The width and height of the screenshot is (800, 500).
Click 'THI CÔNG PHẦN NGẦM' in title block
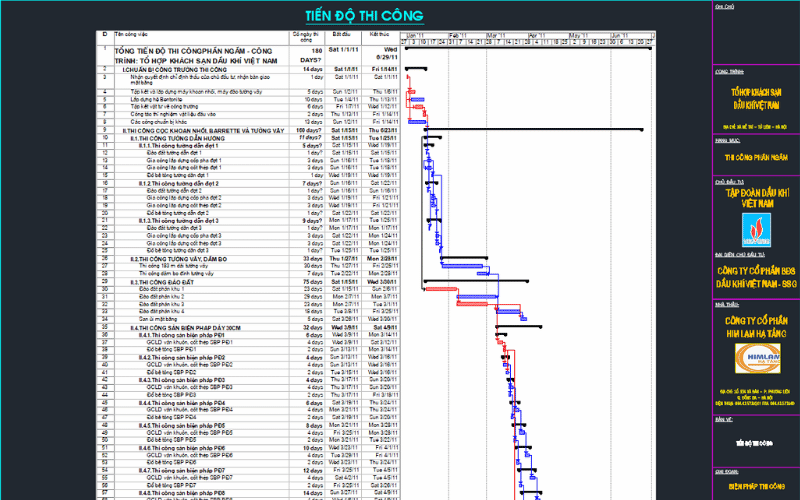pyautogui.click(x=756, y=157)
